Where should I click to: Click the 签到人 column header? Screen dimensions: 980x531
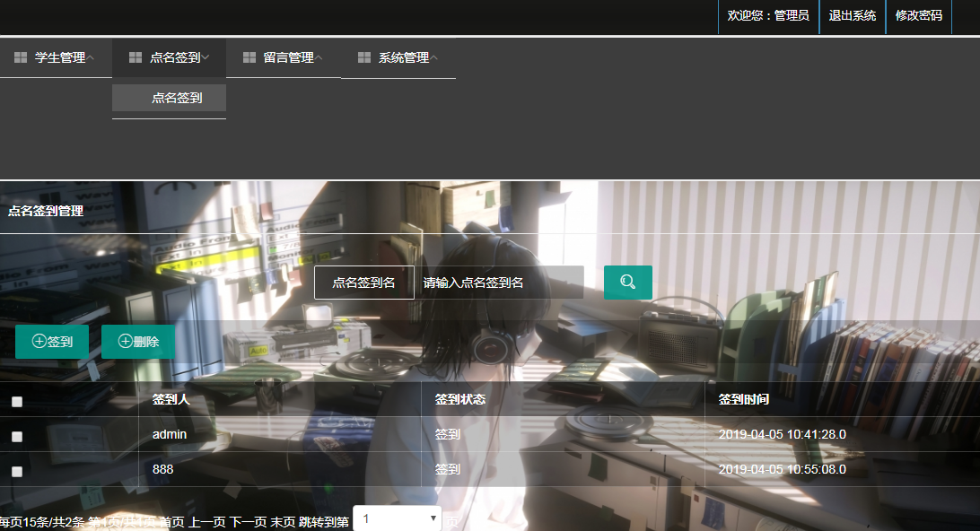point(171,399)
